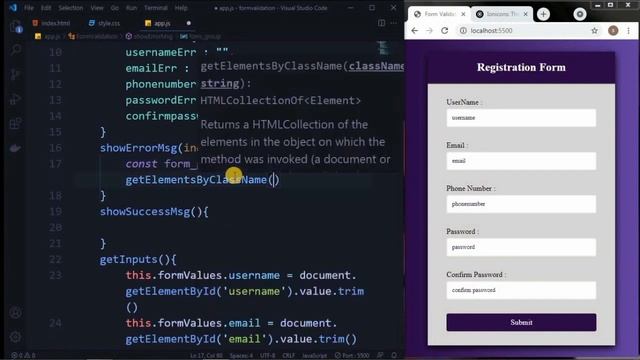640x360 pixels.
Task: Bookmark this page with the star icon
Action: [x=594, y=31]
